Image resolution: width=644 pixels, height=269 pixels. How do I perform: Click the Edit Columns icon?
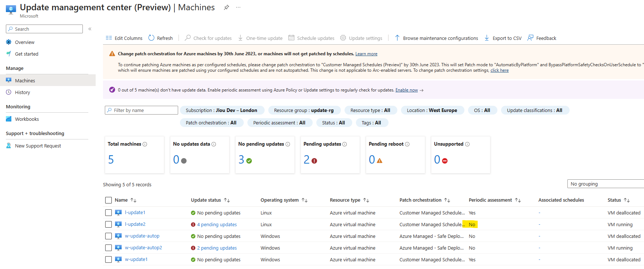point(109,38)
